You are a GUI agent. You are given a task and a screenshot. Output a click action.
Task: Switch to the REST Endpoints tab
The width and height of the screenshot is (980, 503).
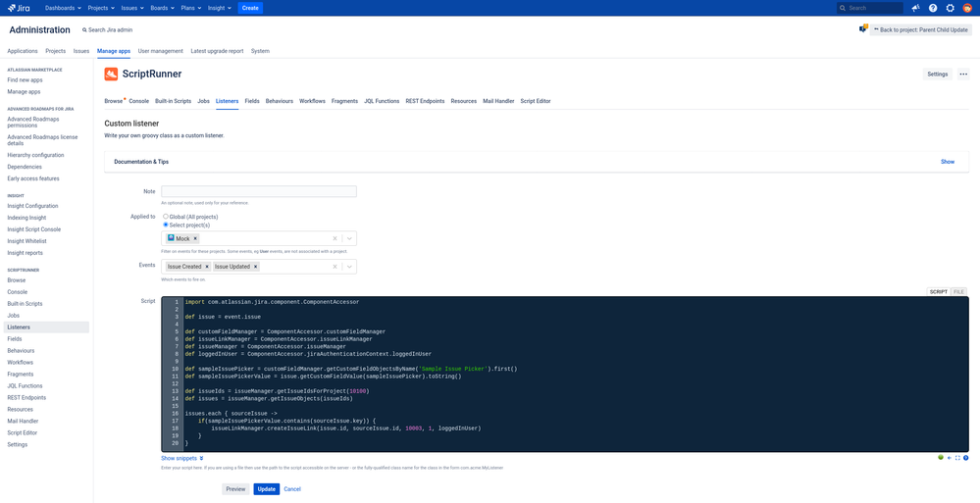425,101
